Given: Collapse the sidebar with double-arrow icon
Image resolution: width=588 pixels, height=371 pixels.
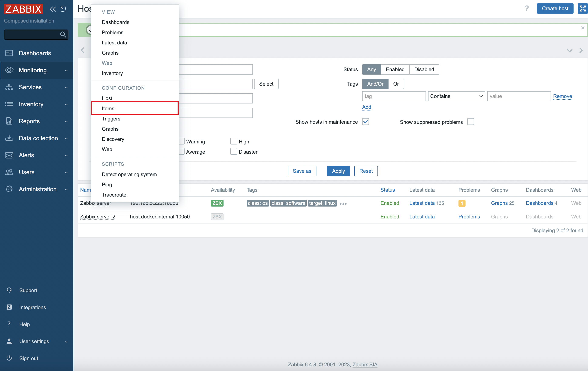Looking at the screenshot, I should click(53, 9).
